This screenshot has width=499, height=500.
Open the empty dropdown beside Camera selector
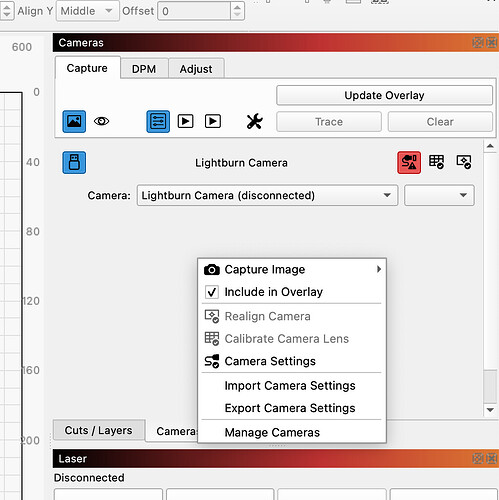click(439, 195)
